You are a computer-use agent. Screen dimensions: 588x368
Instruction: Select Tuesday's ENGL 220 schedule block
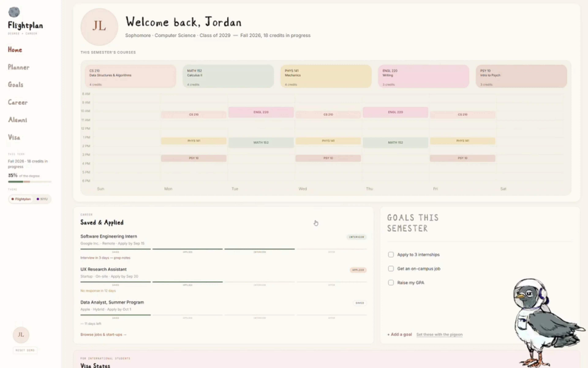(261, 112)
